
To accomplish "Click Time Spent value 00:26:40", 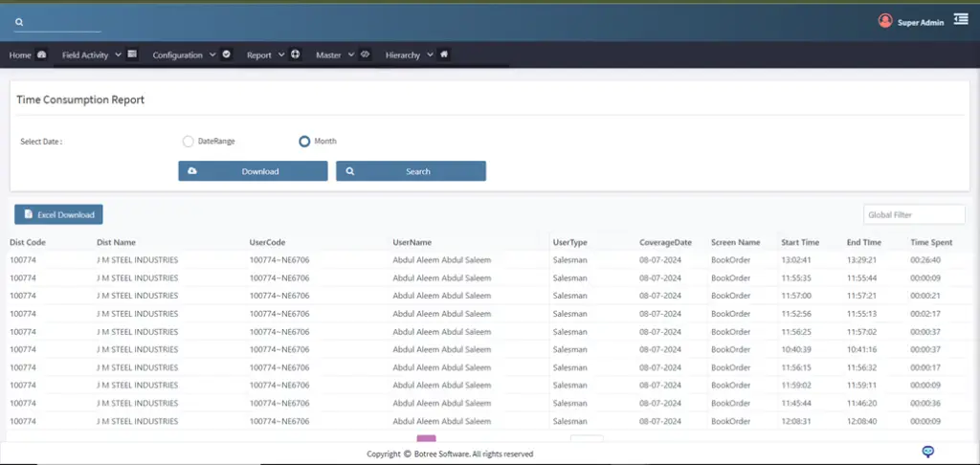I will (x=925, y=260).
